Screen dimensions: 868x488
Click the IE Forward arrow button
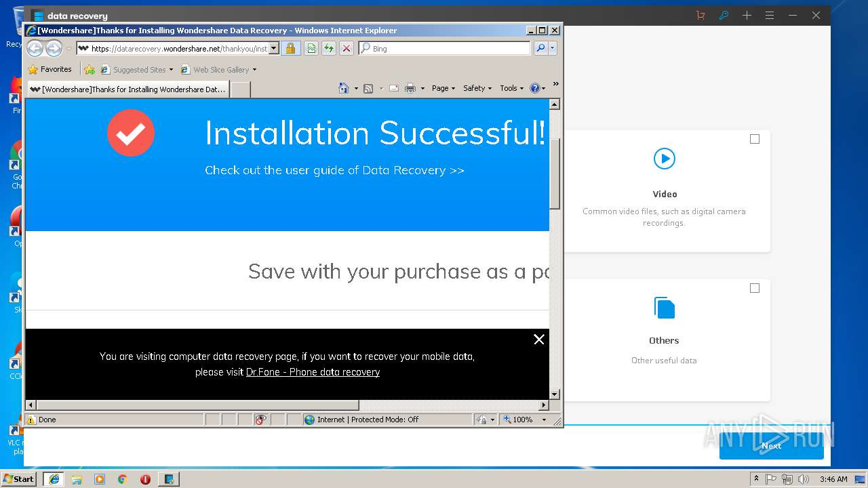coord(54,48)
